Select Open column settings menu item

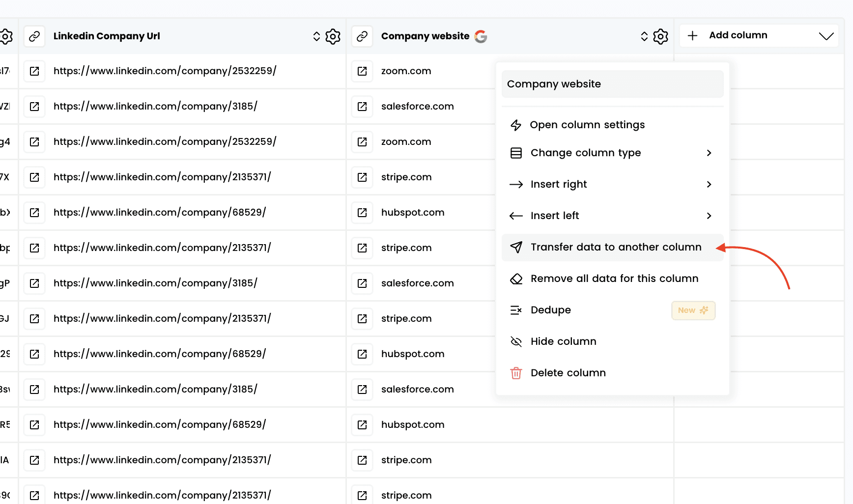point(612,125)
